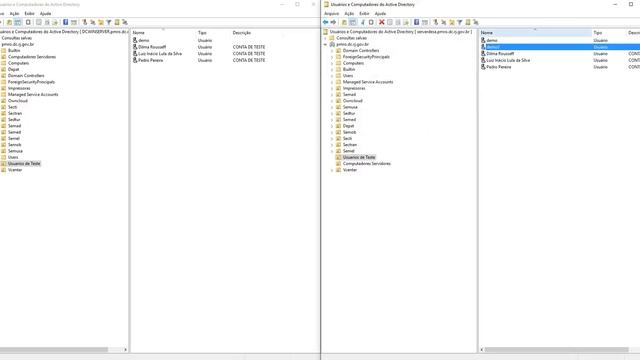The height and width of the screenshot is (360, 640).
Task: Select Consultas salvas in DCWINSERVER tree
Action: (x=16, y=38)
